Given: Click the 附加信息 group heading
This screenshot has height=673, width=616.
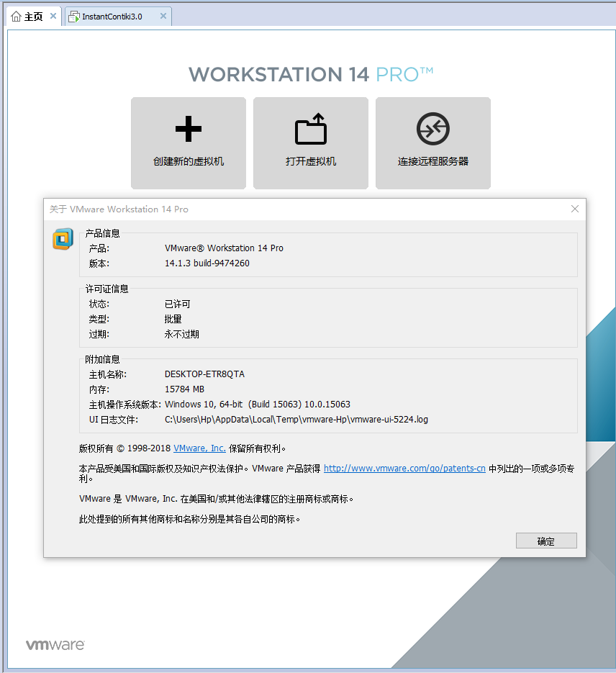Looking at the screenshot, I should coord(102,359).
